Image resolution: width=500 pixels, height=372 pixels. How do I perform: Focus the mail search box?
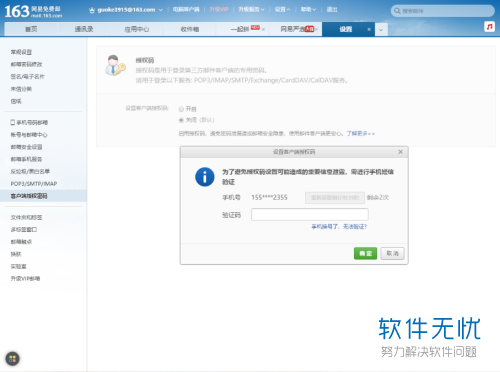[443, 11]
